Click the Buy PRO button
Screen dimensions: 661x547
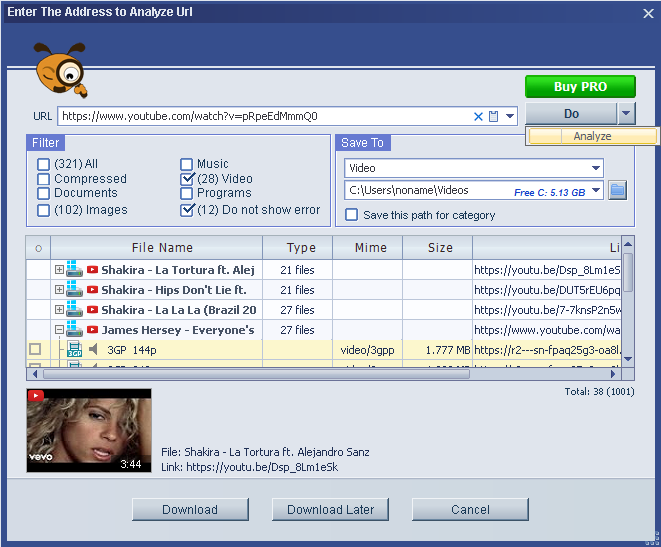pyautogui.click(x=580, y=86)
